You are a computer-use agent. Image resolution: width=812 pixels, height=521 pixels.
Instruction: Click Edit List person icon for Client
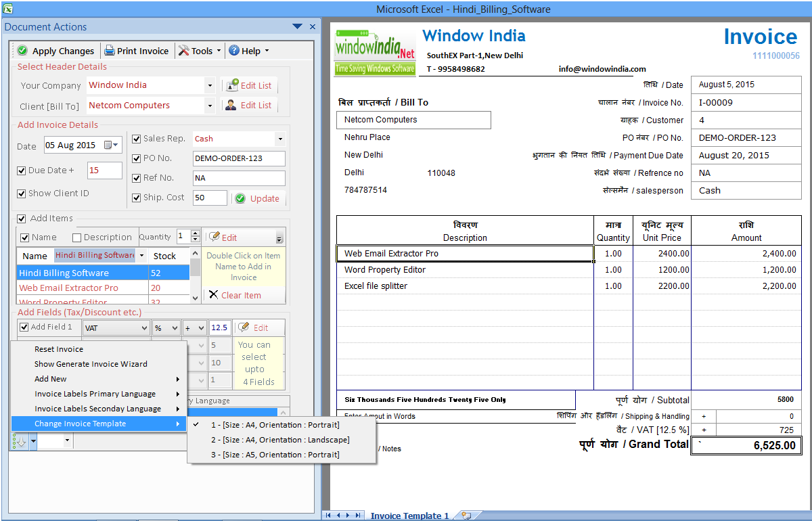click(232, 105)
